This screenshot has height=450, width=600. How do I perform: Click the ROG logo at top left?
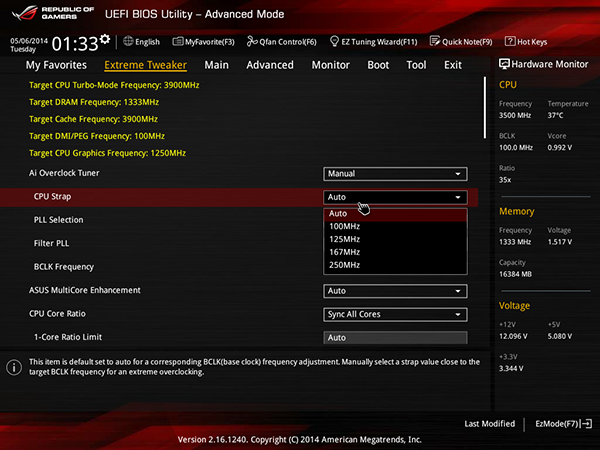[24, 13]
